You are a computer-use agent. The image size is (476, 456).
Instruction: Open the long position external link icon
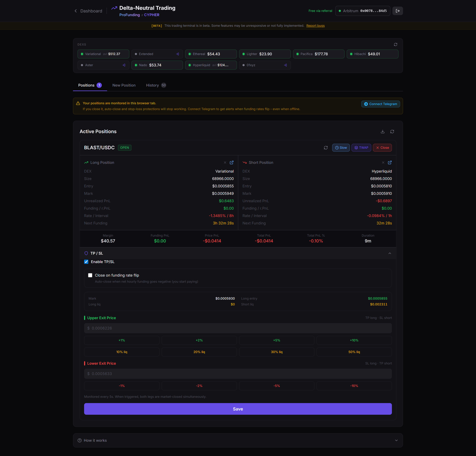point(231,163)
